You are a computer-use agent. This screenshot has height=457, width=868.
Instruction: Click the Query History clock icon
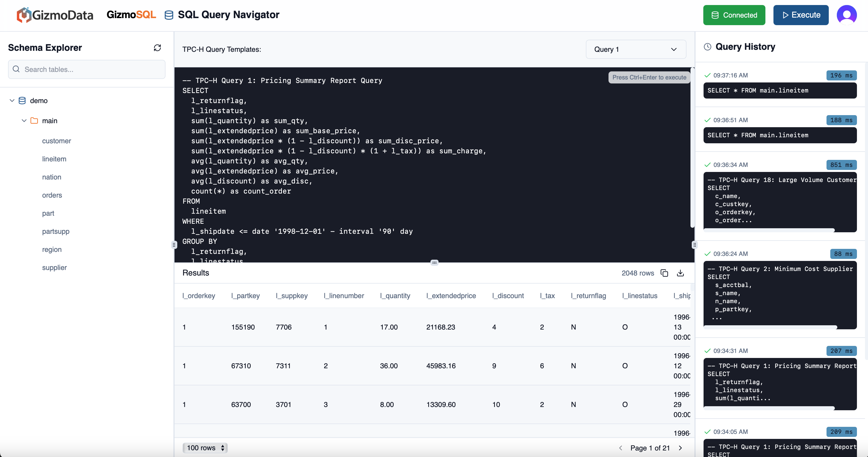point(707,47)
